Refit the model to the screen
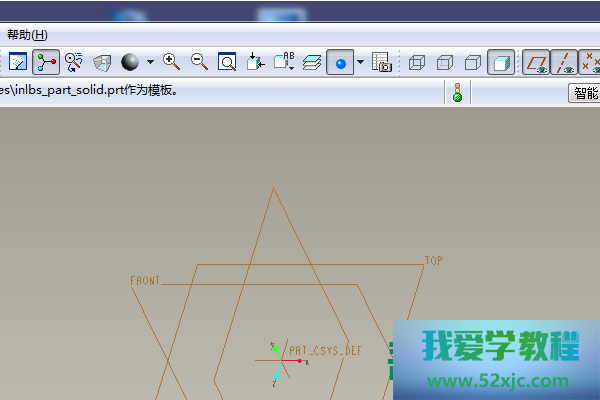This screenshot has width=600, height=400. pos(227,62)
